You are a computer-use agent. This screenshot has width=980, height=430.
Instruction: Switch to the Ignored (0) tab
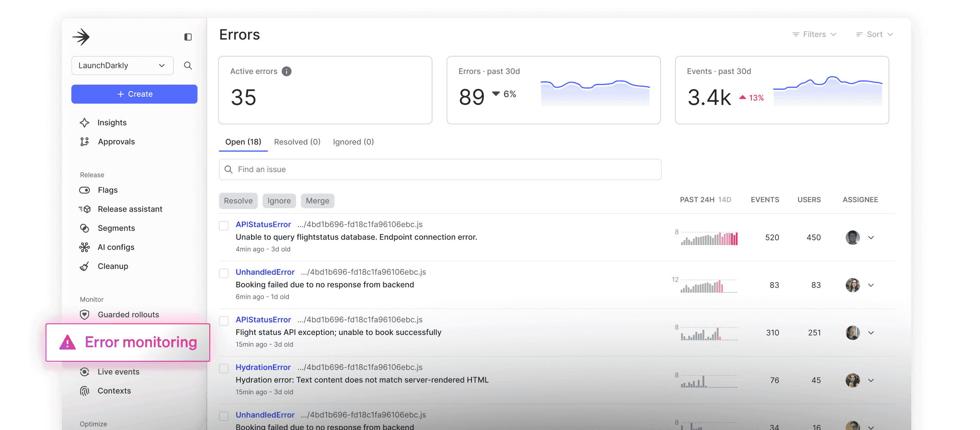coord(353,142)
